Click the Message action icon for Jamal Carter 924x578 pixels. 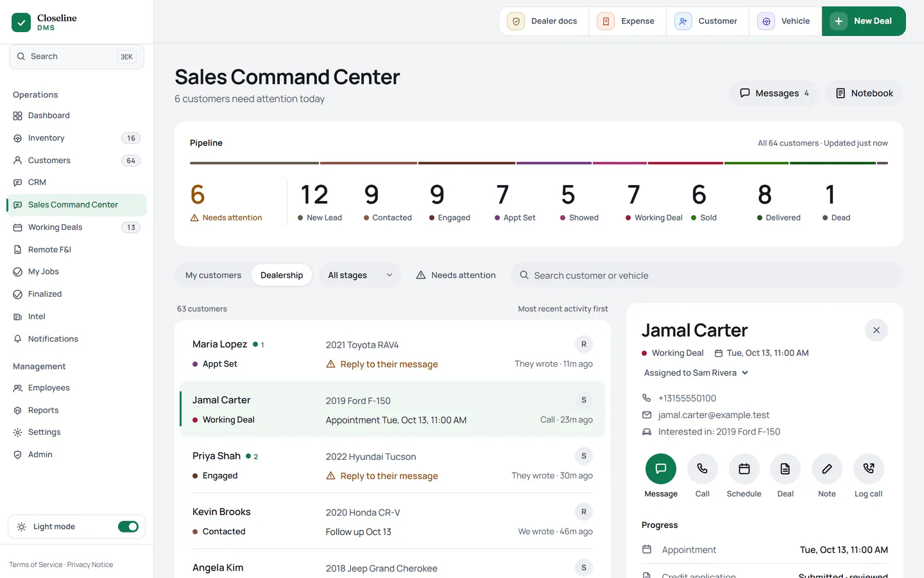(660, 469)
